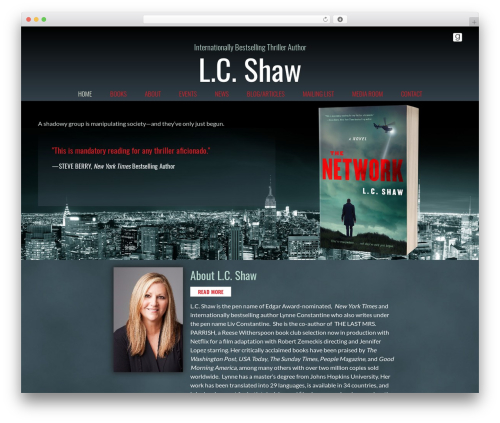The image size is (500, 423).
Task: Click the red window close button
Action: pos(29,19)
